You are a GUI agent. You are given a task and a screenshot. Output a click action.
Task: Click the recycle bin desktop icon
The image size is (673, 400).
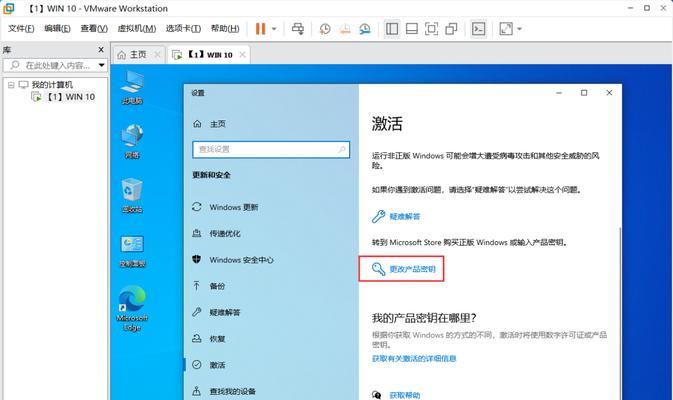pyautogui.click(x=132, y=196)
